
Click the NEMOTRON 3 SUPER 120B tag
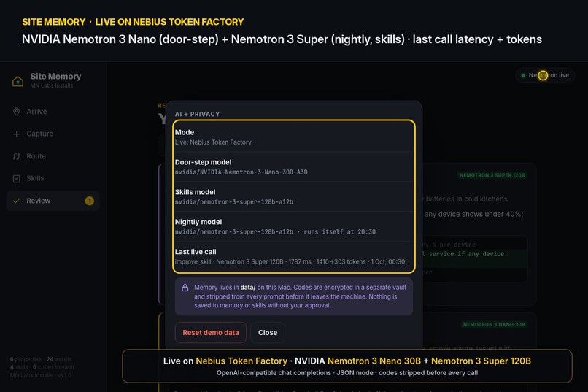(492, 175)
